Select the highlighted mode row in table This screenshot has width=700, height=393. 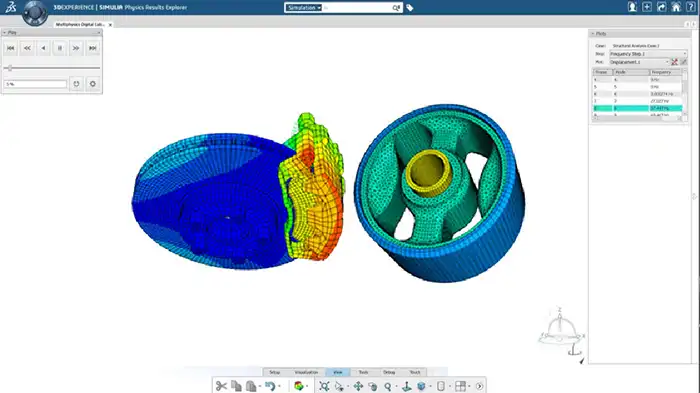point(638,108)
